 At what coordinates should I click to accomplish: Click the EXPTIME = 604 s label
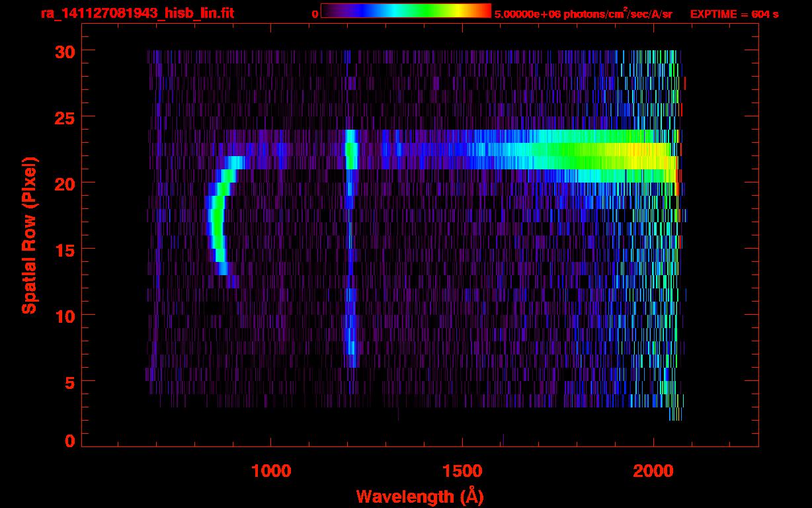tap(734, 14)
